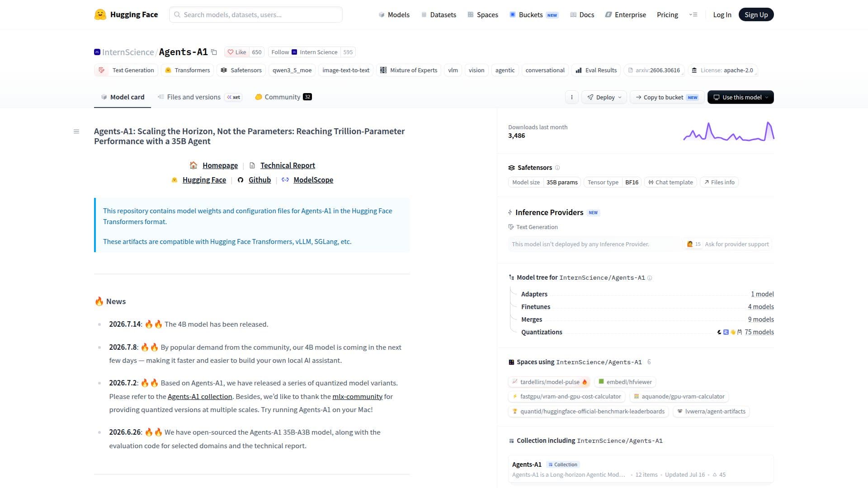Click the downloads sparkline chart
This screenshot has height=488, width=868.
[728, 131]
